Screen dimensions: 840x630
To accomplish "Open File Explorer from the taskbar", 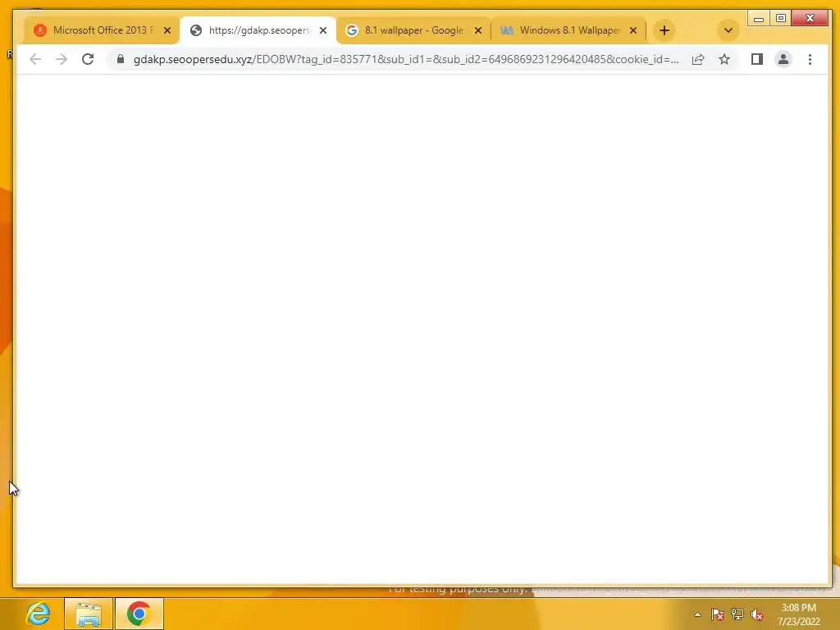I will [89, 614].
